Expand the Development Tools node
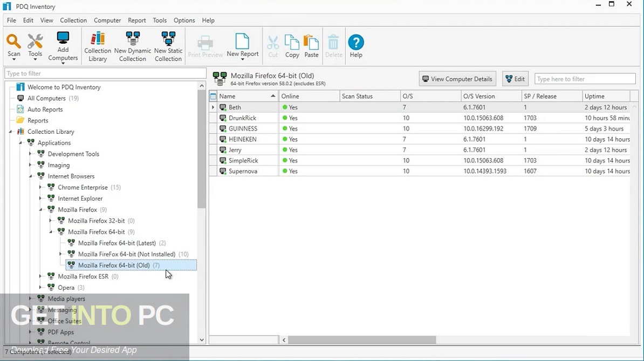Screen dimensions: 644x361 (30, 154)
